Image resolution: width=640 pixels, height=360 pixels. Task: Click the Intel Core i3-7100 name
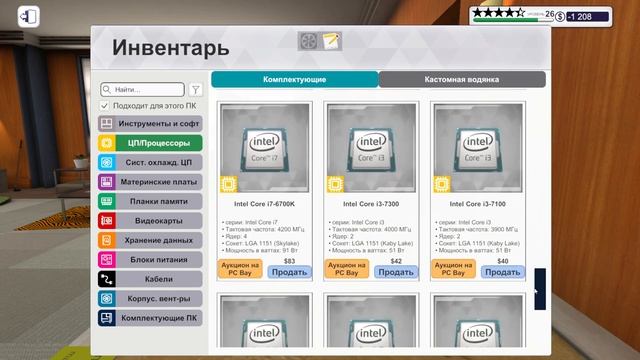pos(478,204)
